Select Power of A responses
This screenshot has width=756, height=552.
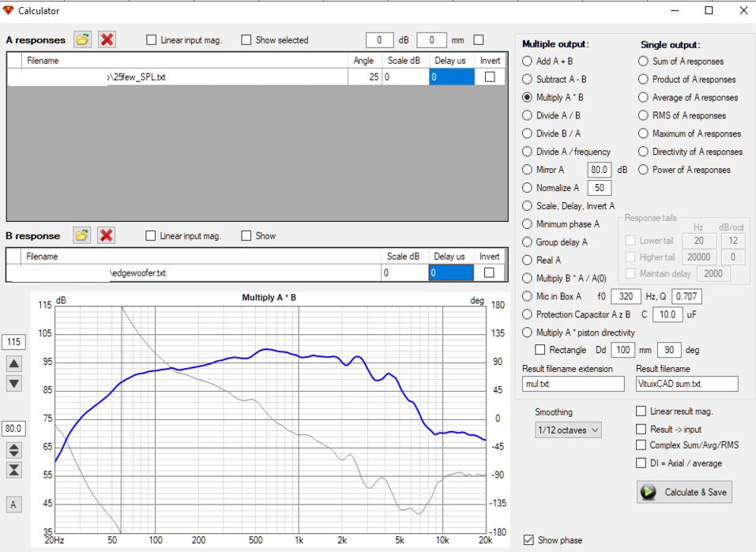[643, 170]
